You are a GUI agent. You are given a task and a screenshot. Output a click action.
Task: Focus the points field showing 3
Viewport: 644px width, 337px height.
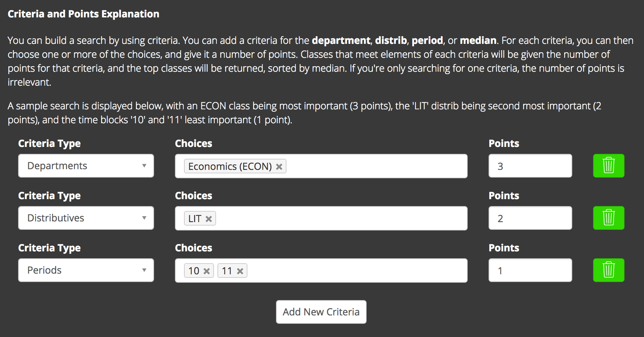click(x=530, y=166)
